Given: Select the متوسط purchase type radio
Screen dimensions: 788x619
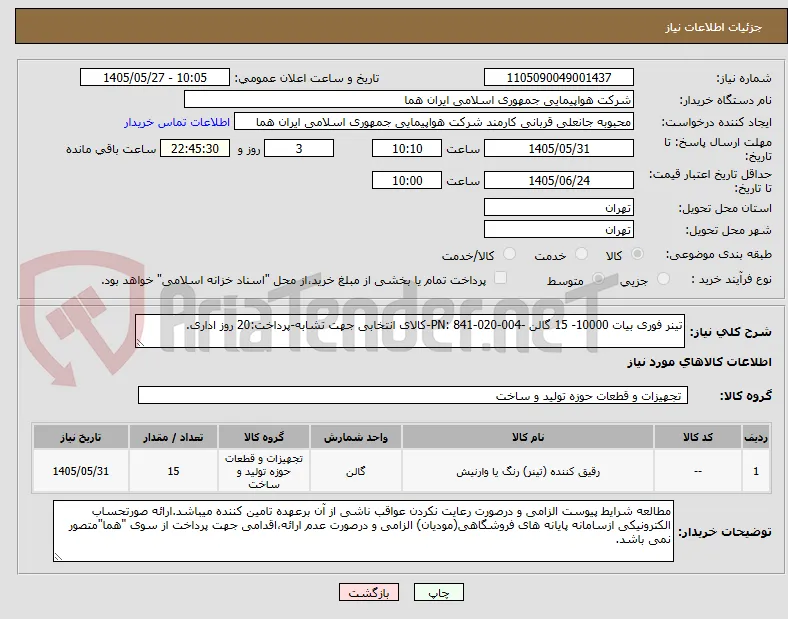Looking at the screenshot, I should click(x=598, y=278).
